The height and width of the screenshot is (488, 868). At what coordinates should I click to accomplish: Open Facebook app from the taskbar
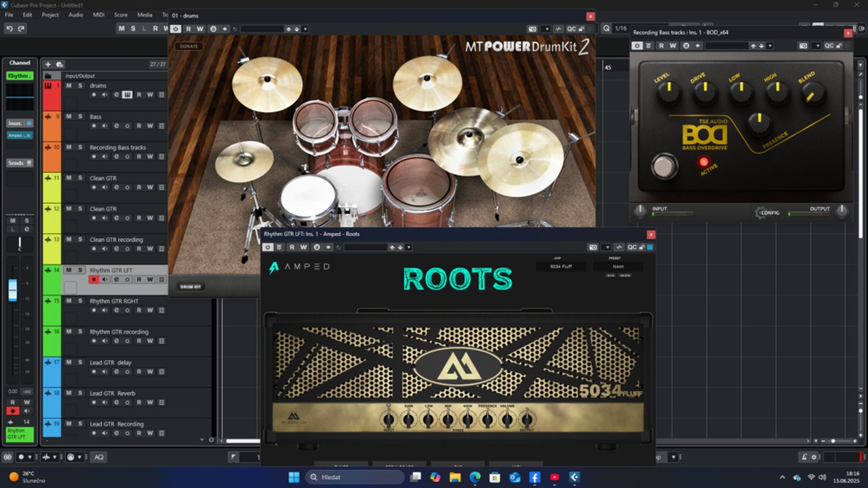point(534,477)
